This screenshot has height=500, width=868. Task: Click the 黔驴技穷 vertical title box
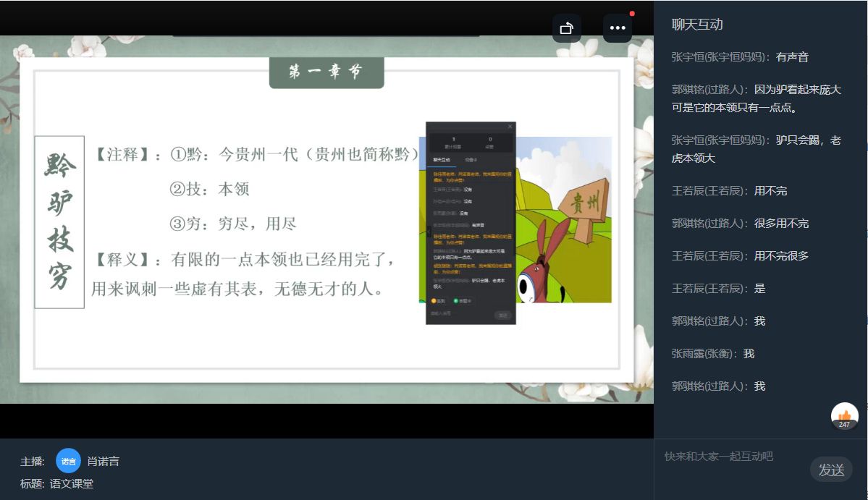[59, 221]
